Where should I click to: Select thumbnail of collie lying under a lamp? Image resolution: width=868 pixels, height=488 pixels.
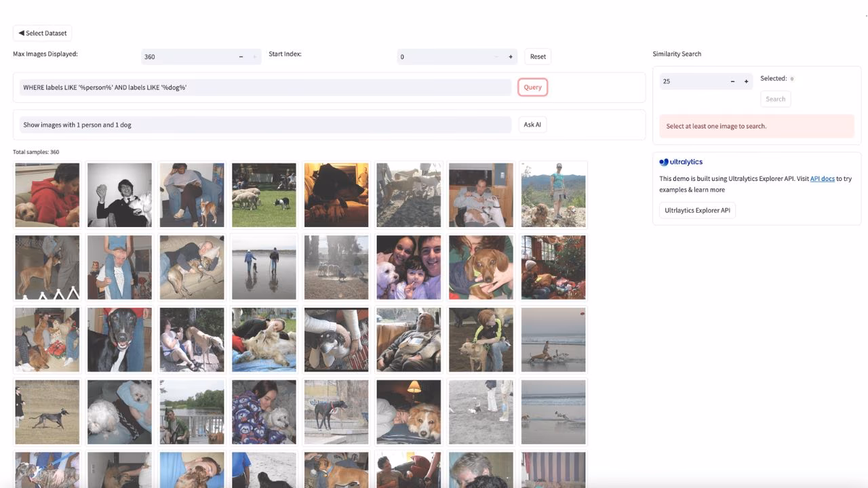409,412
